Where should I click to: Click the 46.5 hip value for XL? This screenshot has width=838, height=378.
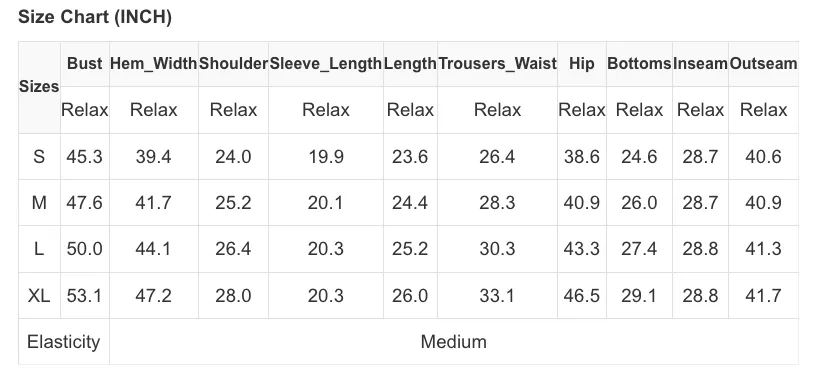581,295
